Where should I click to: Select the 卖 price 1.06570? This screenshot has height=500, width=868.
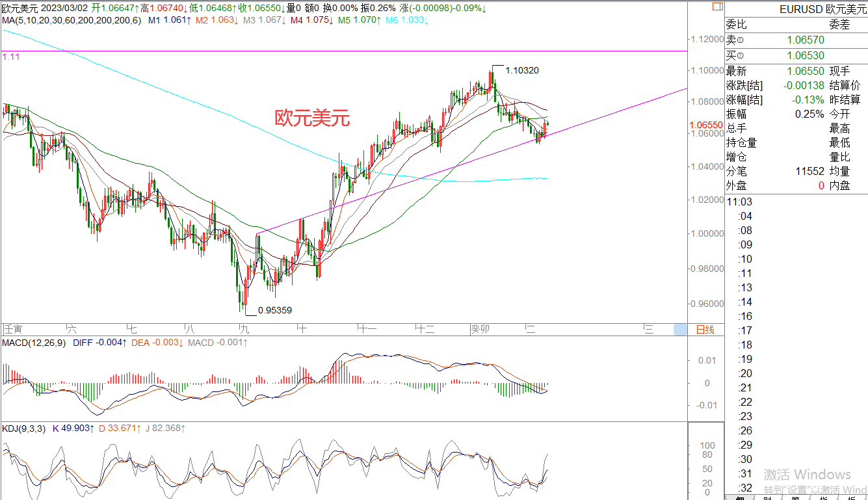click(805, 40)
